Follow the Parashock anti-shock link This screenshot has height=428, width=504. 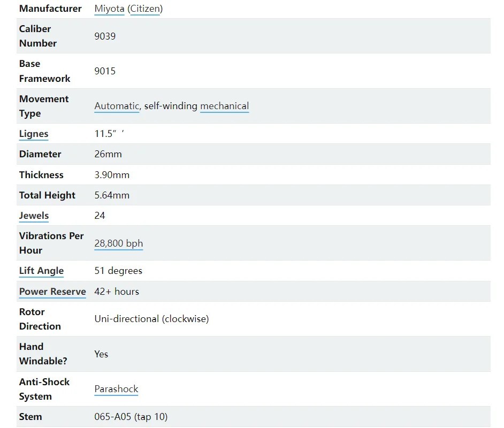coord(116,389)
